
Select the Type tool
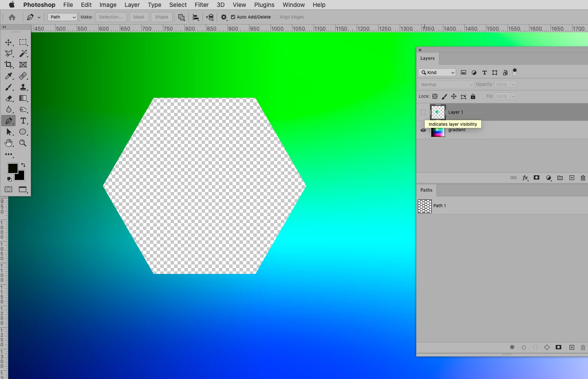tap(23, 121)
